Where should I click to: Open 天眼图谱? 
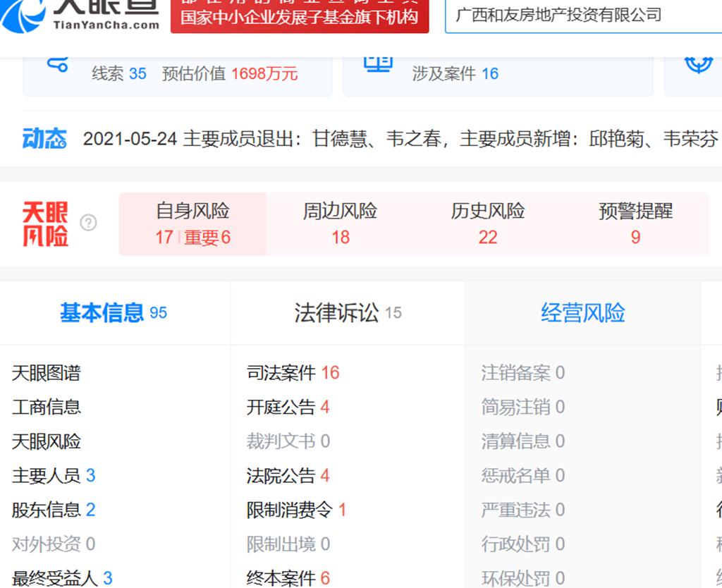pyautogui.click(x=46, y=373)
